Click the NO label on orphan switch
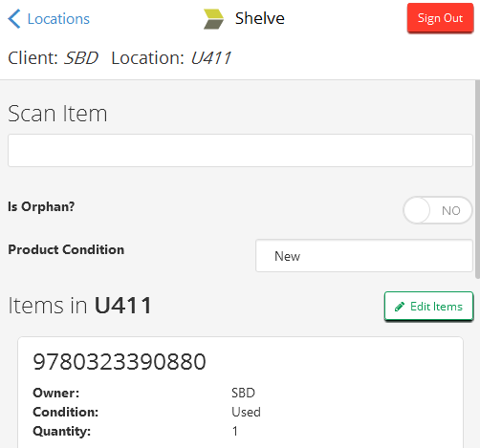Viewport: 480px width, 448px height. pyautogui.click(x=451, y=210)
